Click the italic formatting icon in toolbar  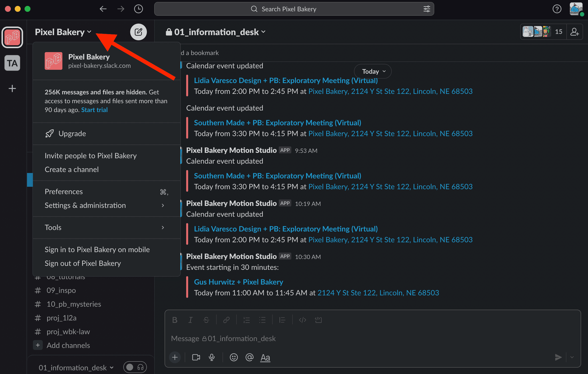190,319
